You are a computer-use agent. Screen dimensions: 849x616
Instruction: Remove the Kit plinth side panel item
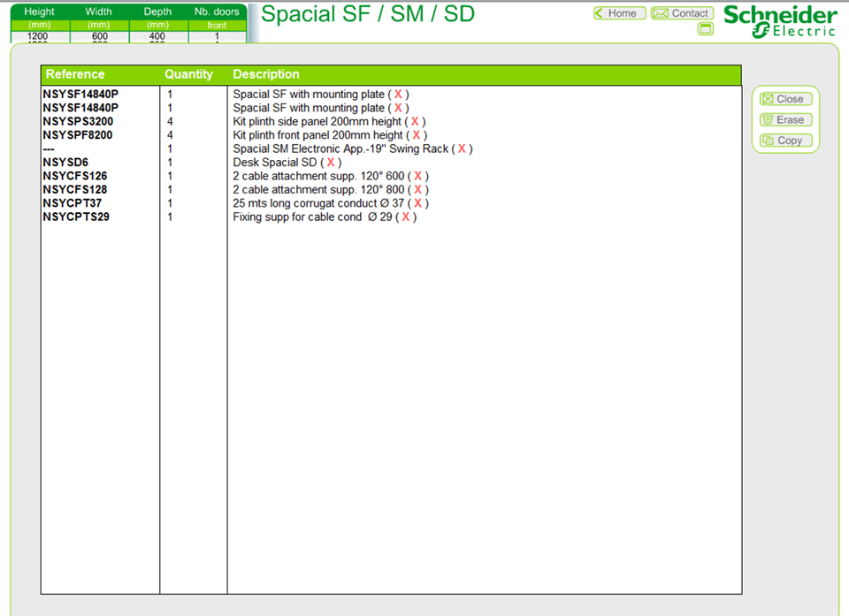(415, 122)
